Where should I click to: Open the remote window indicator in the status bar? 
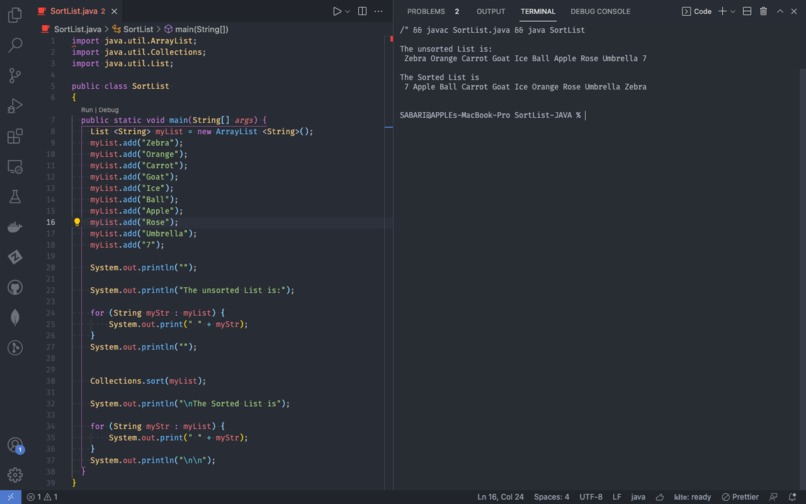10,497
